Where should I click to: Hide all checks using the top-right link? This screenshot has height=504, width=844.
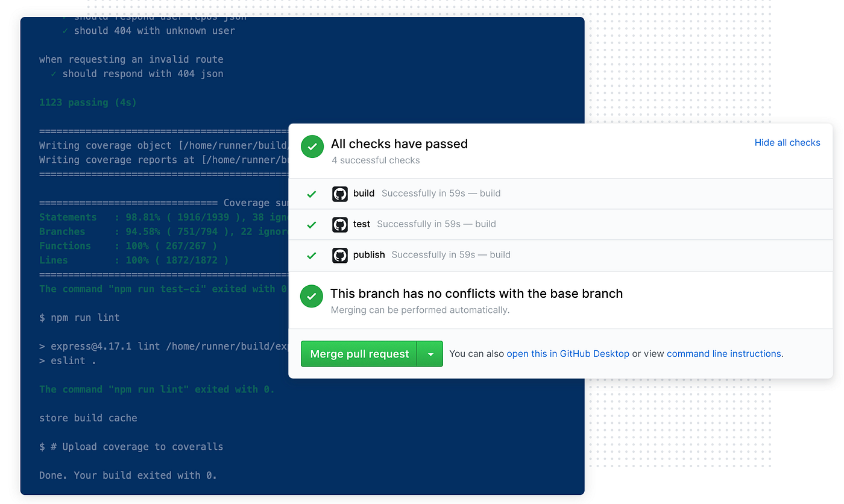pos(787,142)
